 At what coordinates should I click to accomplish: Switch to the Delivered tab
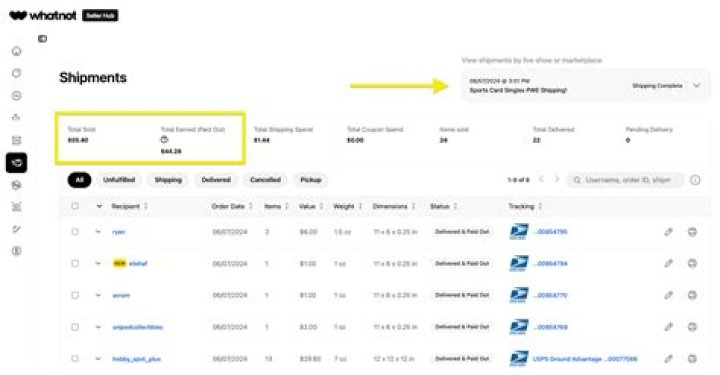(216, 180)
